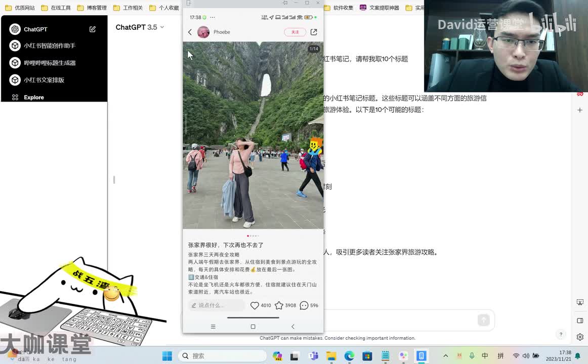Open comments via the speech bubble icon

pyautogui.click(x=304, y=305)
